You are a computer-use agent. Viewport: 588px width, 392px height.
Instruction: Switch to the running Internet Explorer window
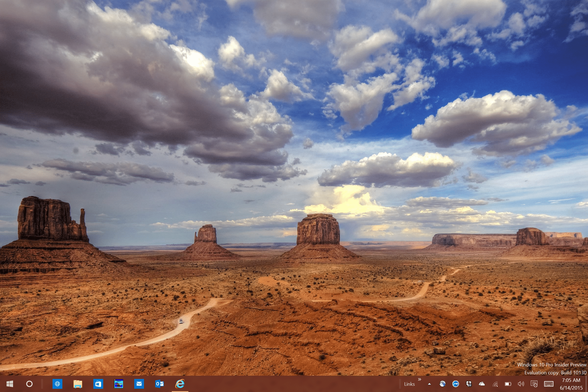click(180, 384)
